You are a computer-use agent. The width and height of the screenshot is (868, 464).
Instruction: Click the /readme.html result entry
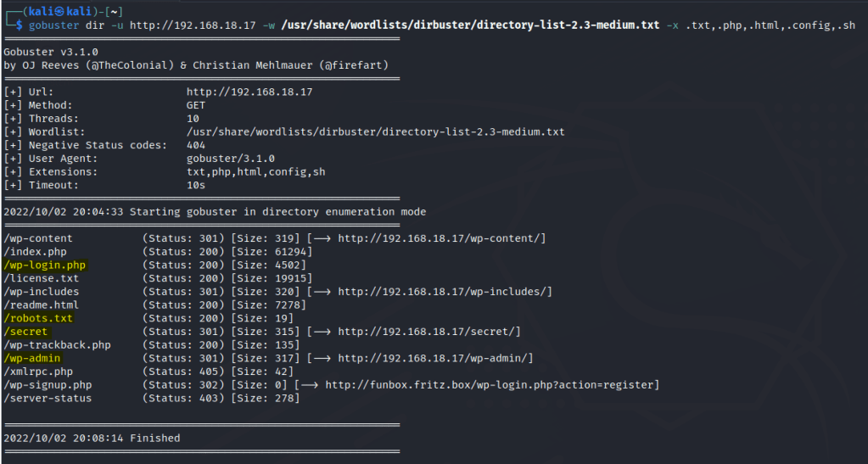click(42, 305)
